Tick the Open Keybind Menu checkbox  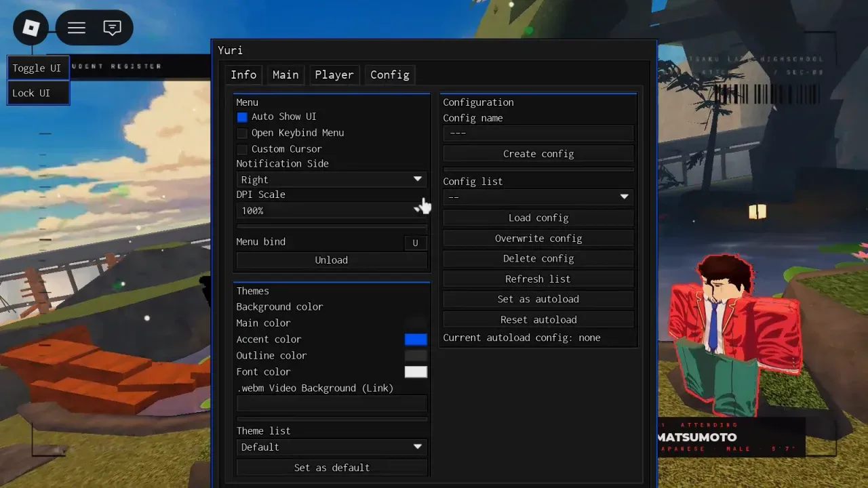coord(242,134)
